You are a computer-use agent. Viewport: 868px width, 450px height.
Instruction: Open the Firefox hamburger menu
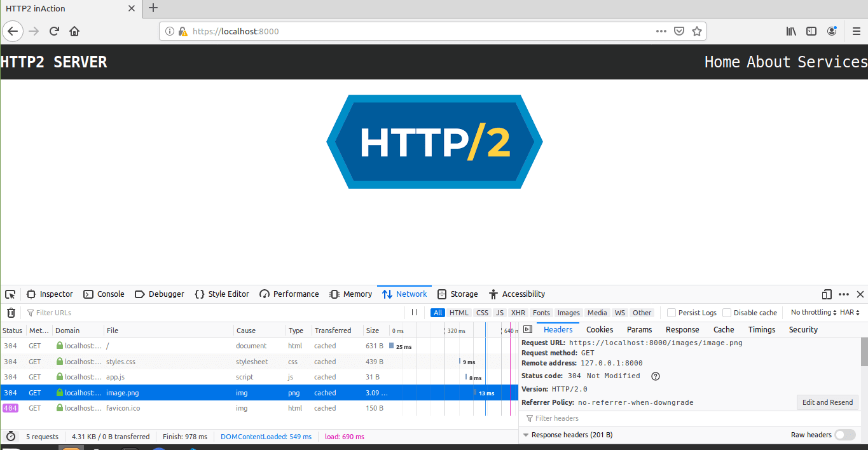856,31
